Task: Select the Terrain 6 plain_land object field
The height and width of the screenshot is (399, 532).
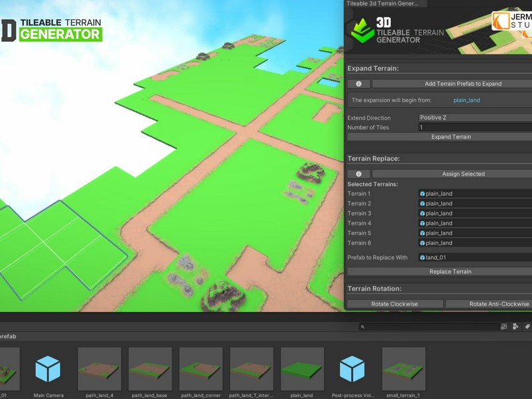Action: tap(475, 243)
